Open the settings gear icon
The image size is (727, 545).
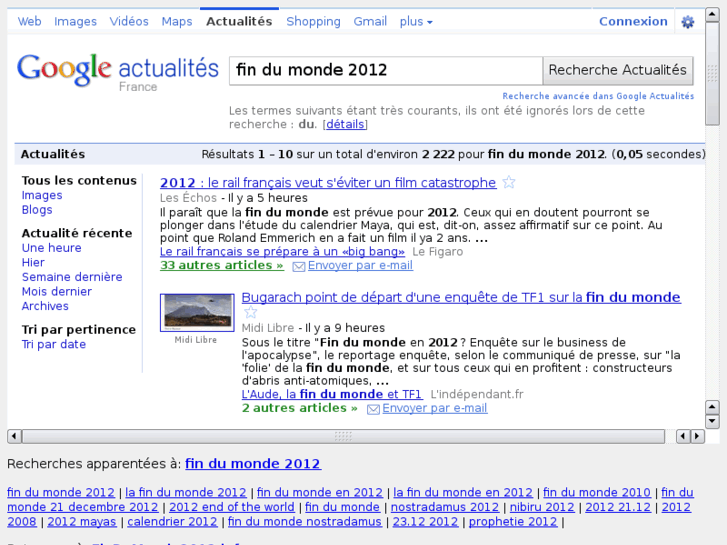coord(688,22)
